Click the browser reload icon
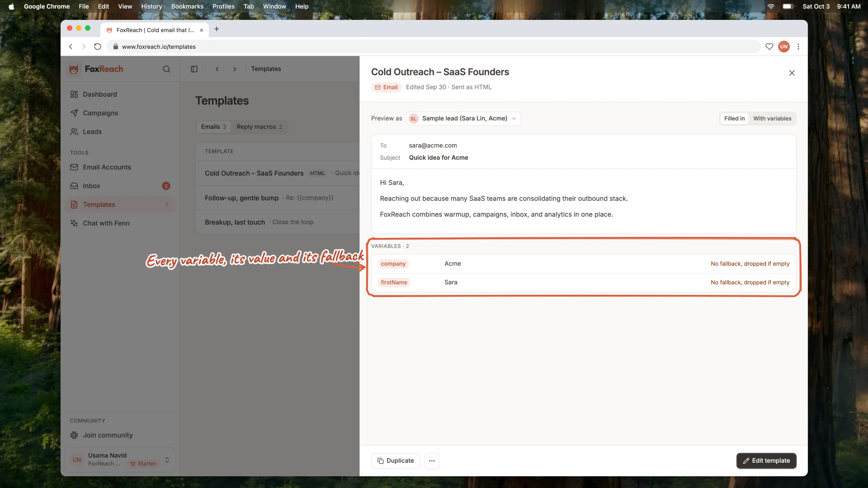The width and height of the screenshot is (868, 488). click(x=97, y=46)
